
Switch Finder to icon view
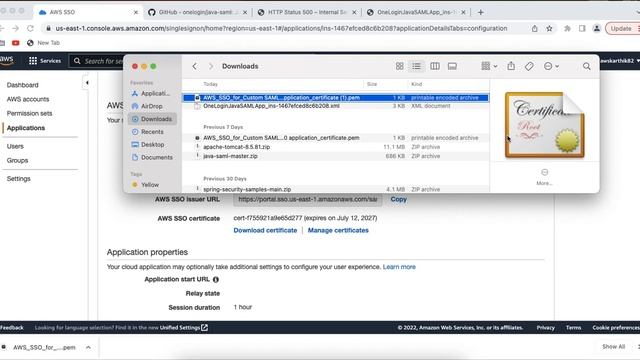[400, 66]
